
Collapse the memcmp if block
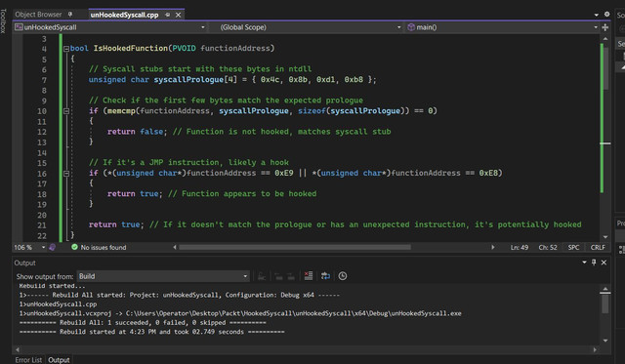click(66, 111)
